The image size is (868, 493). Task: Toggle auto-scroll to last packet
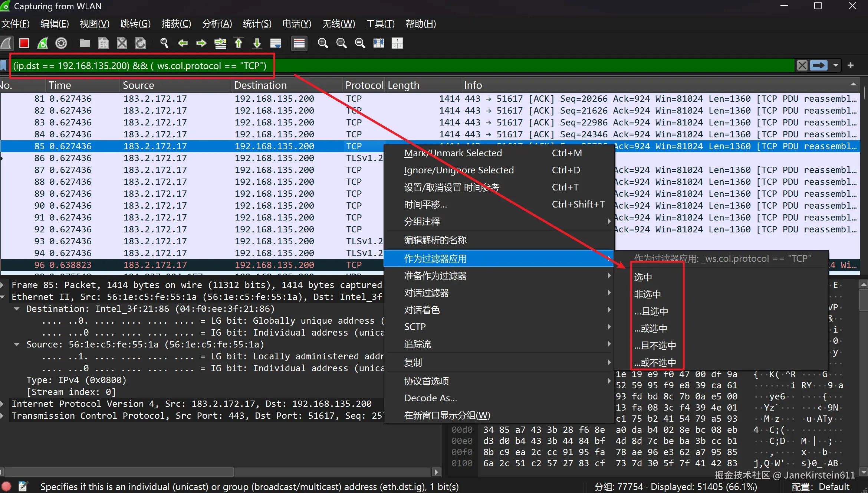(276, 43)
